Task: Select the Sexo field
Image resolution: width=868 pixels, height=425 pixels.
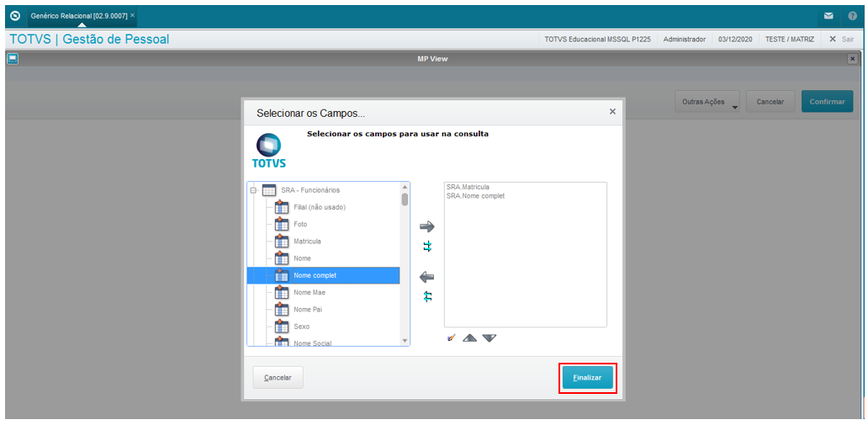Action: (x=302, y=327)
